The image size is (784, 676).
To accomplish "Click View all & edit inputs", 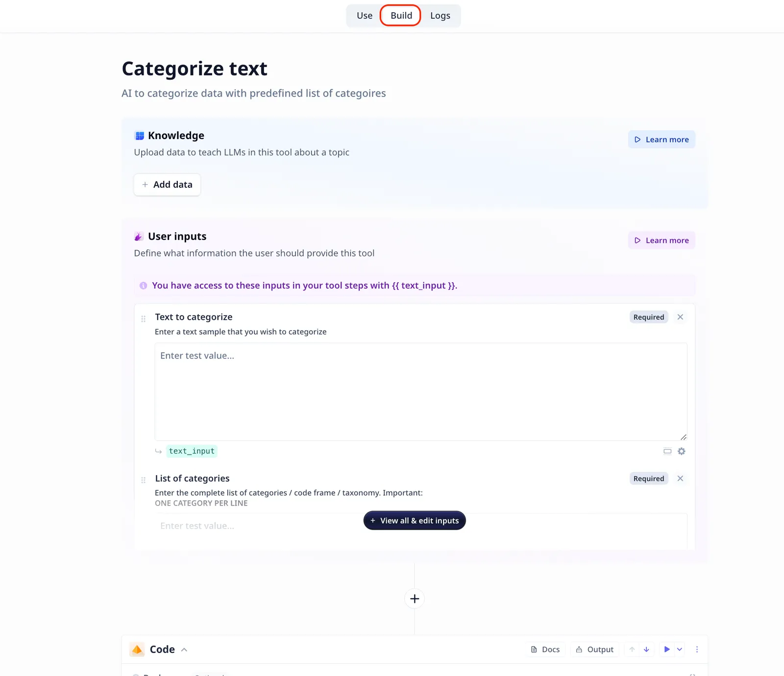I will point(415,520).
